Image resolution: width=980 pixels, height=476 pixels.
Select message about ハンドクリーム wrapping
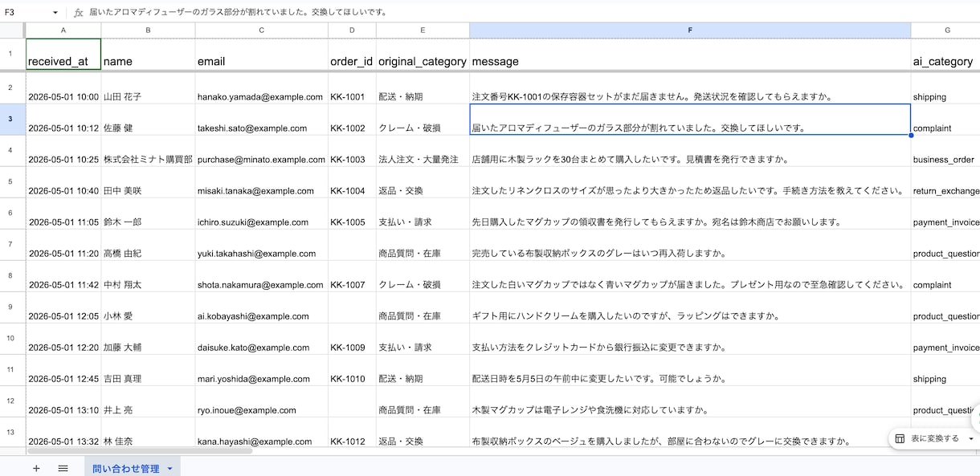point(690,307)
